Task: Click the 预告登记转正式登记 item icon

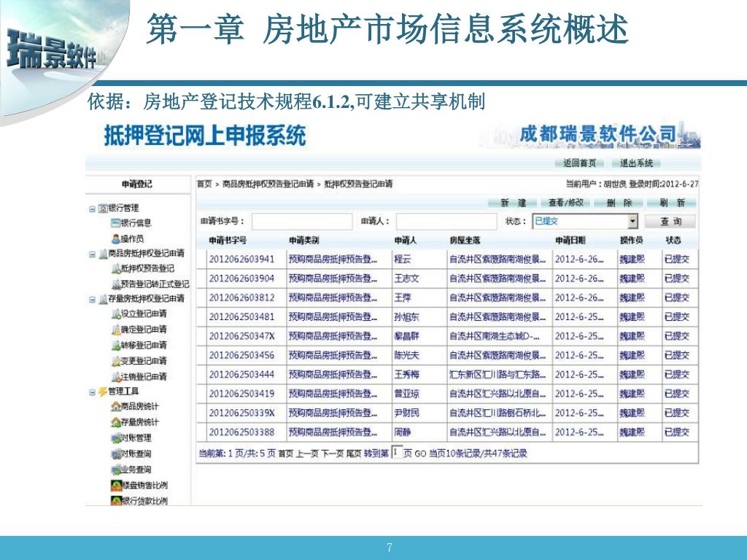Action: point(115,284)
